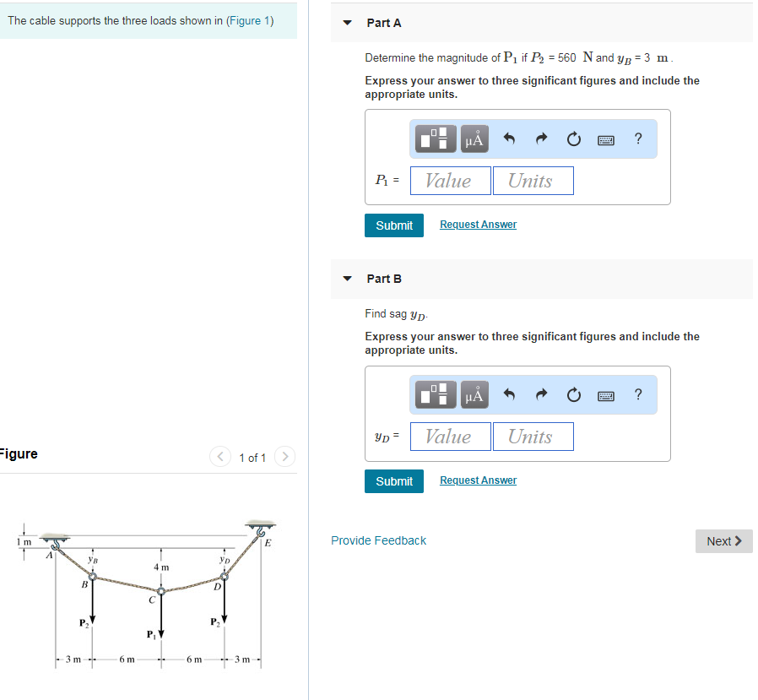Click the previous figure arrow
Image resolution: width=758 pixels, height=700 pixels.
coord(219,457)
